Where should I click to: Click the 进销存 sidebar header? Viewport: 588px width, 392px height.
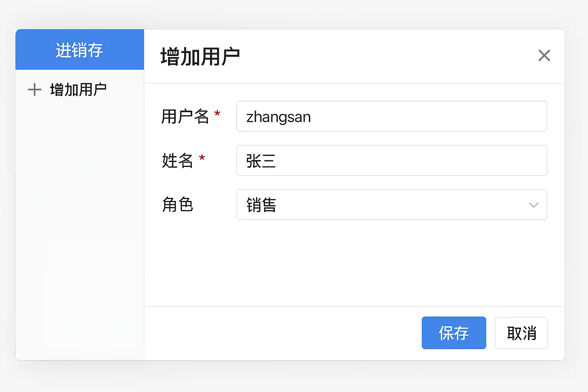[x=80, y=50]
